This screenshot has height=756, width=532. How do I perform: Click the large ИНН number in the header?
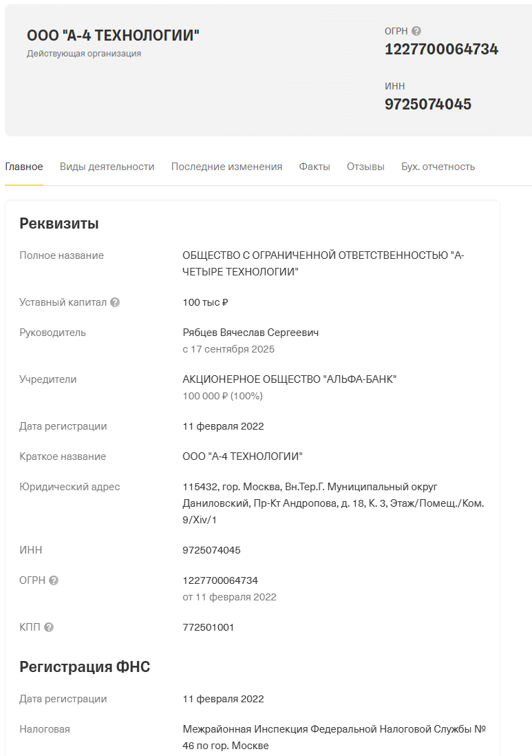[x=427, y=105]
